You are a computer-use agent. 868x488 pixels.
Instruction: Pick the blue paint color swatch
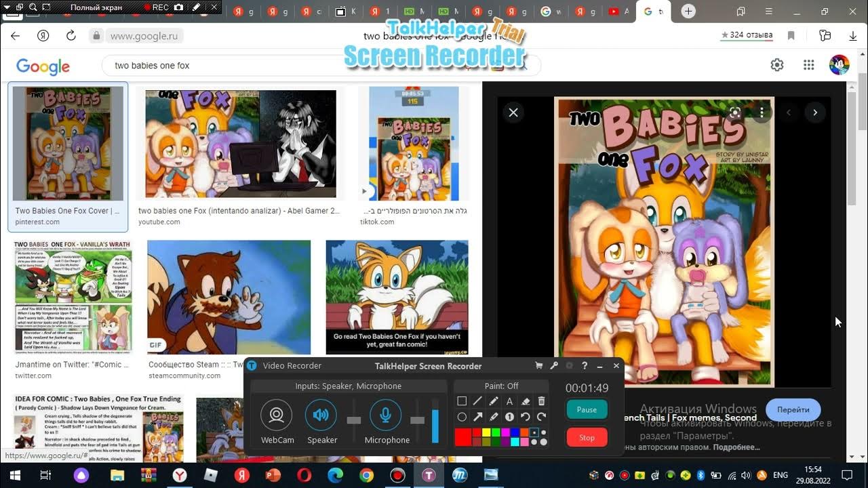pos(515,432)
